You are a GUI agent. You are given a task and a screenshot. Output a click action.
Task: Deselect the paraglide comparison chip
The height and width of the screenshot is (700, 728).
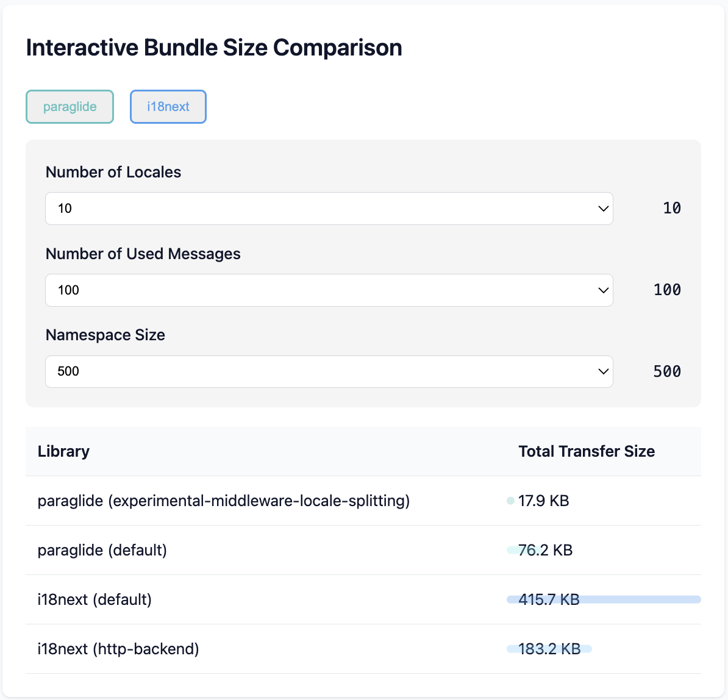(x=70, y=106)
